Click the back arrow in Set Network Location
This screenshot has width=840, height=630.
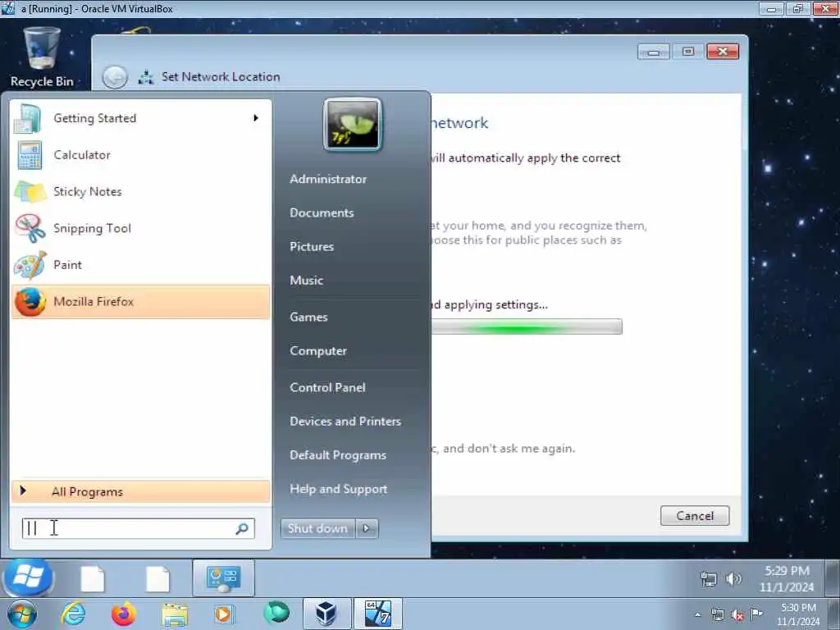point(115,78)
